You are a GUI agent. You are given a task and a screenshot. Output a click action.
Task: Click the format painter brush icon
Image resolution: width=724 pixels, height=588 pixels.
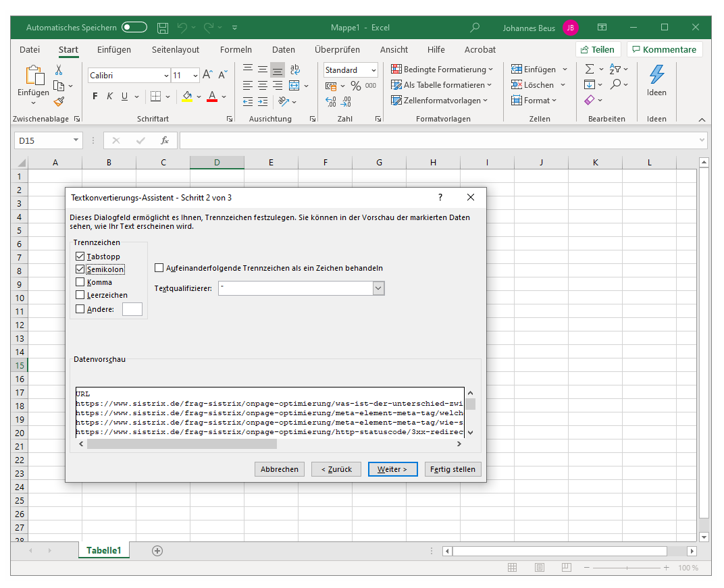pyautogui.click(x=59, y=101)
